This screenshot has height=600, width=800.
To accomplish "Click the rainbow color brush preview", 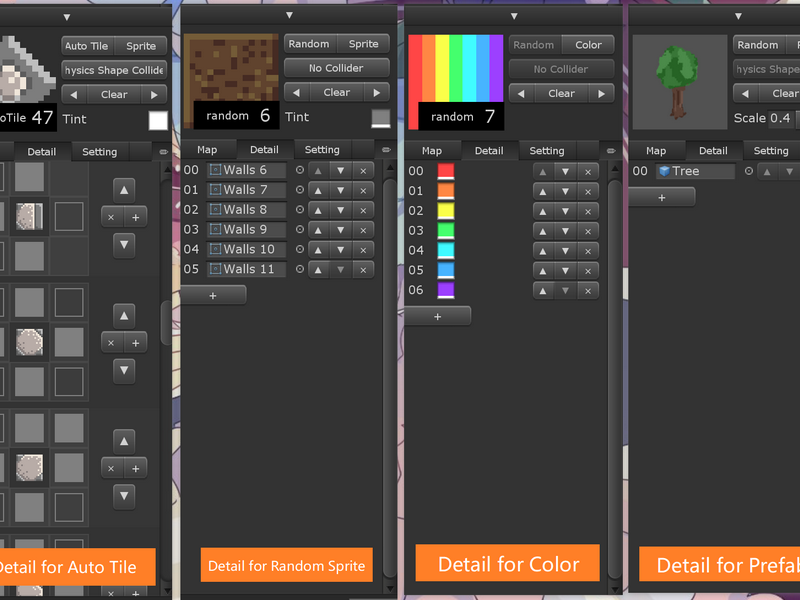I will [456, 82].
